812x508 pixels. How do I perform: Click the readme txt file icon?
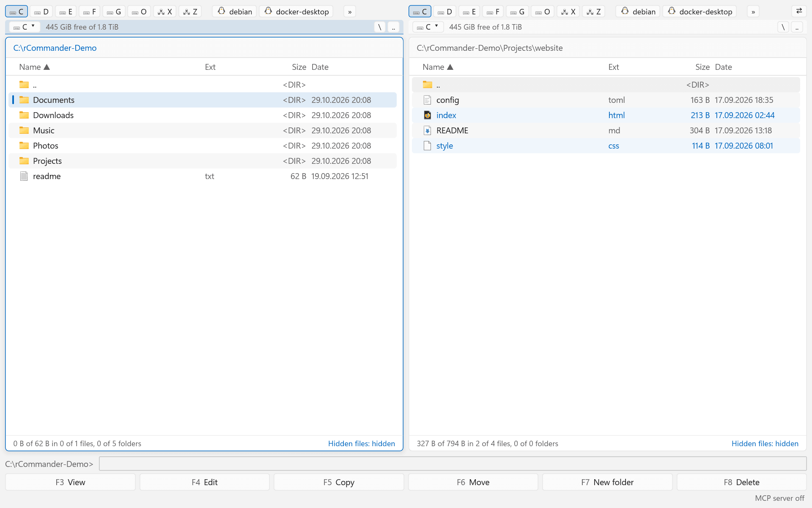tap(24, 176)
